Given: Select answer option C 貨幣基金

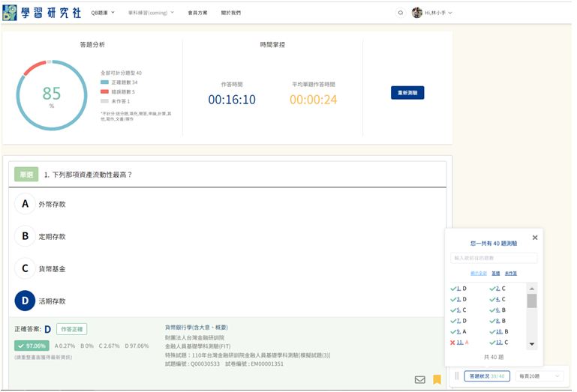Looking at the screenshot, I should pyautogui.click(x=25, y=268).
